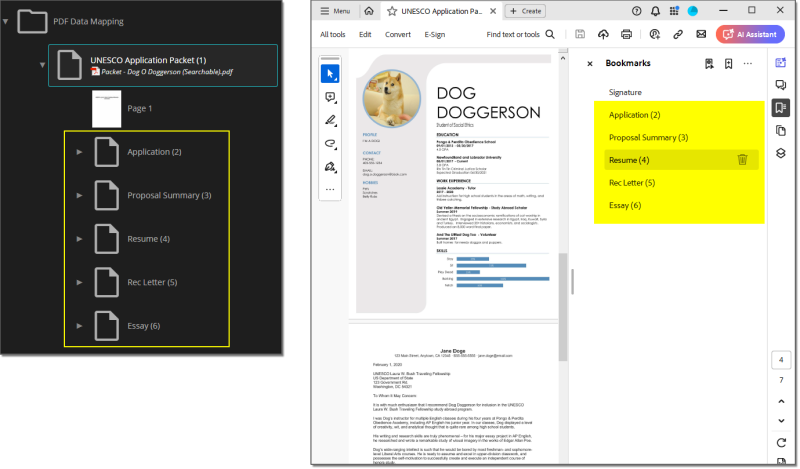Viewport: 800px width, 469px height.
Task: Open the AI panel icon atop right rail
Action: [x=781, y=63]
